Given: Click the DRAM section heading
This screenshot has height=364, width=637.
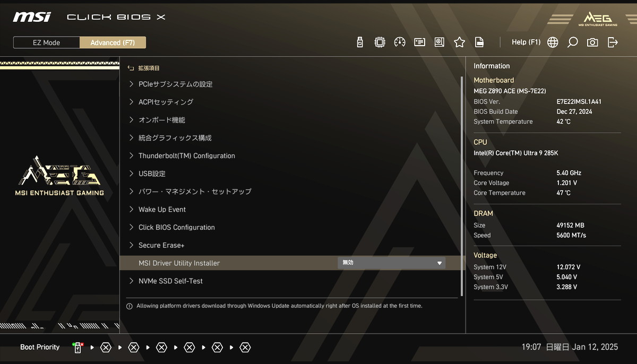Looking at the screenshot, I should [x=483, y=213].
